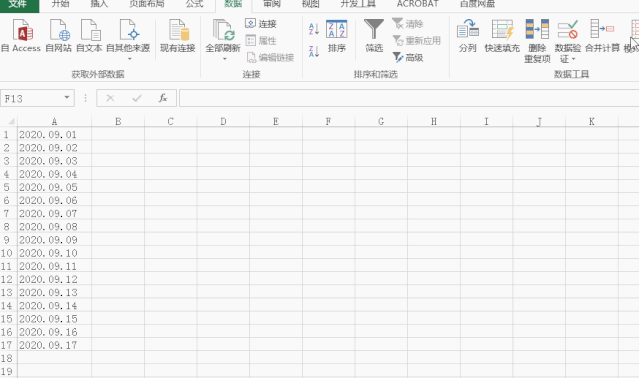Image resolution: width=639 pixels, height=378 pixels.
Task: Click the Name Box showing F13
Action: tap(32, 98)
